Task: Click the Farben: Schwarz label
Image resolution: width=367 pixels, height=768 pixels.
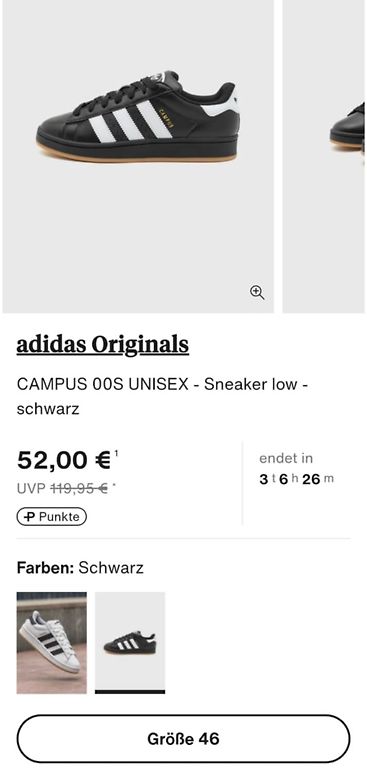Action: click(x=80, y=568)
